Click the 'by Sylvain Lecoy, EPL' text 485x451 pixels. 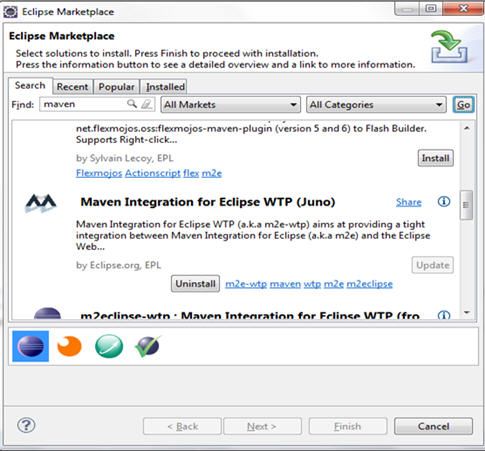125,158
